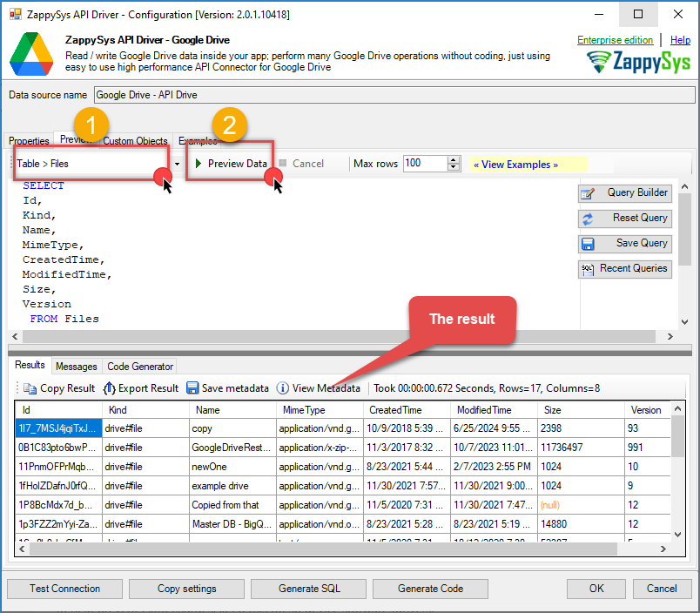The height and width of the screenshot is (613, 700).
Task: Click the Reset Query button
Action: 625,219
